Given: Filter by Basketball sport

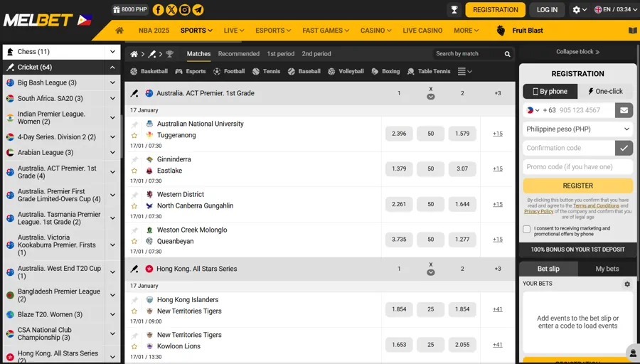Looking at the screenshot, I should 149,71.
